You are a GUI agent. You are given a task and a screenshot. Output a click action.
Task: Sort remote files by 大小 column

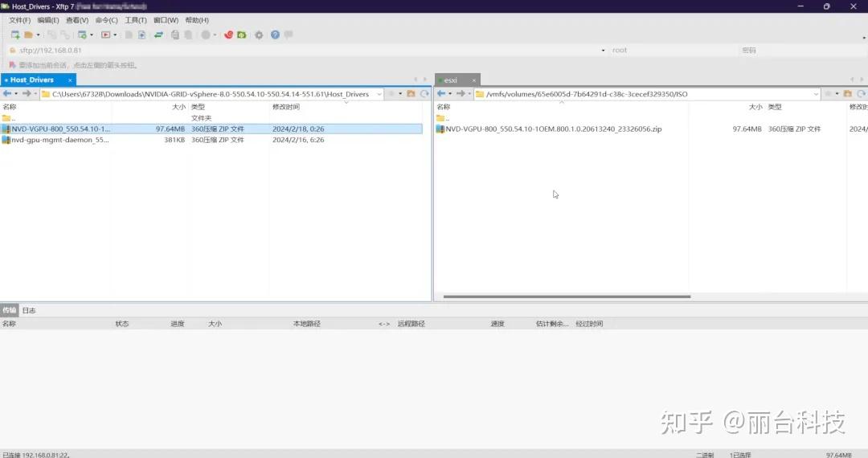click(727, 107)
